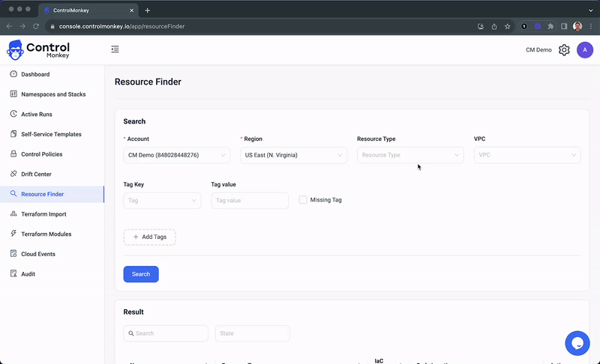Viewport: 600px width, 364px height.
Task: Click the Tag value input field
Action: (x=249, y=201)
